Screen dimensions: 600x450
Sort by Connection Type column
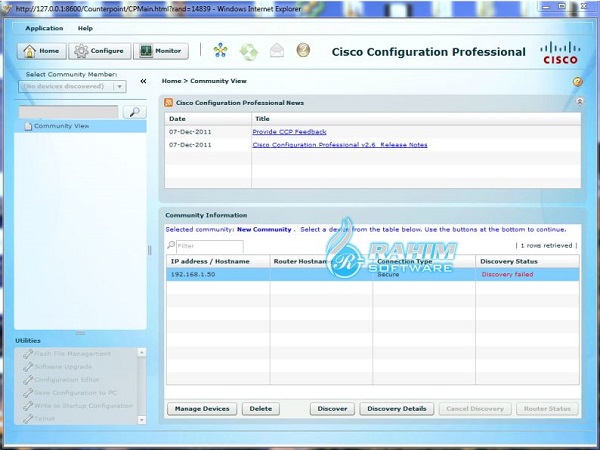click(424, 261)
